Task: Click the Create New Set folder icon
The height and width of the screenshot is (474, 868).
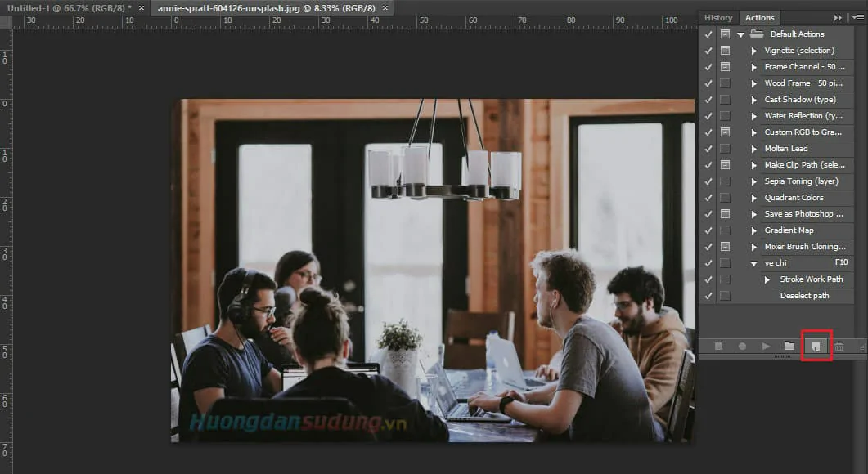Action: [790, 346]
